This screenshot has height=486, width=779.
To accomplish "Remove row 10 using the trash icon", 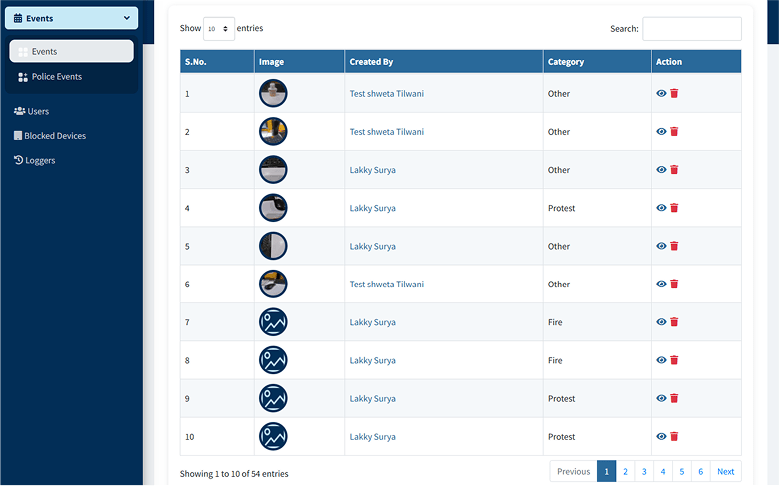I will coord(674,436).
